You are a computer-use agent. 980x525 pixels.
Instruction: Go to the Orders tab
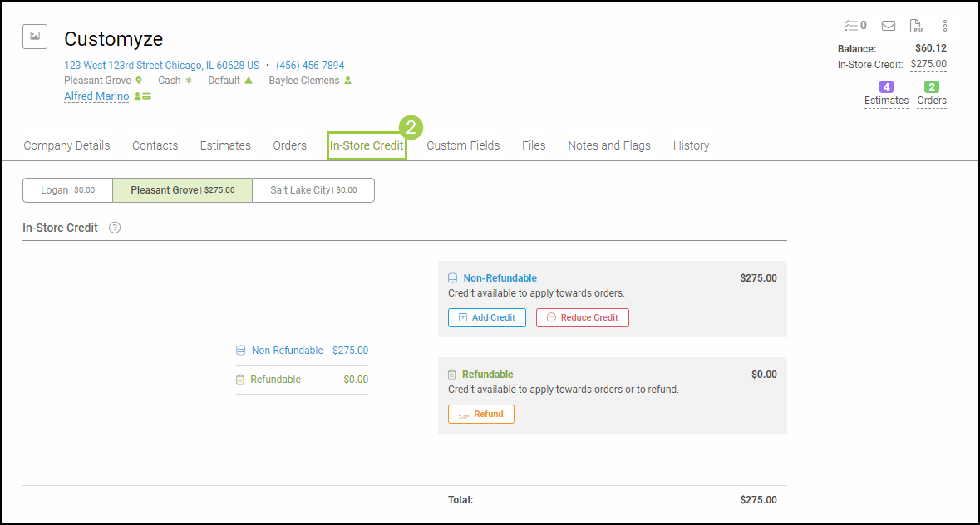point(289,145)
